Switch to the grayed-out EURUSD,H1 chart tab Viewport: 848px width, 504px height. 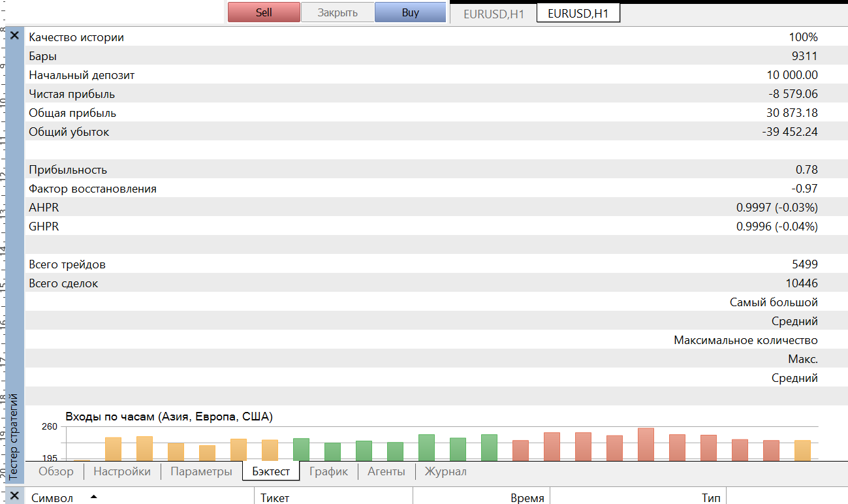point(494,14)
